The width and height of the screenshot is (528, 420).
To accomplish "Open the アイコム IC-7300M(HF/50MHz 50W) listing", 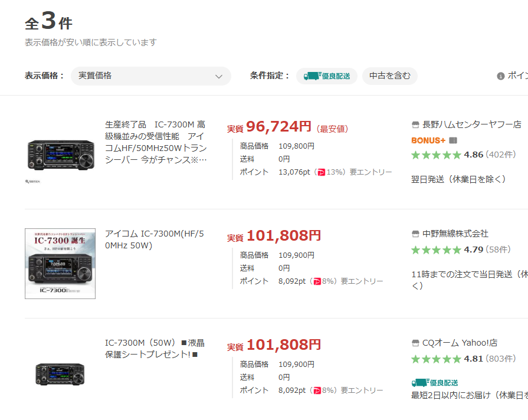I will coord(154,239).
